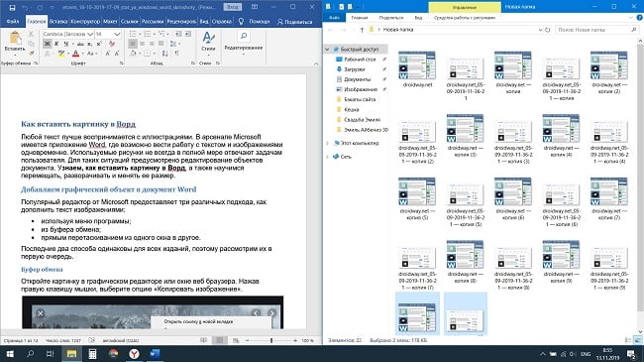644x362 pixels.
Task: Toggle strikethrough (abc) formatting
Action: [x=81, y=44]
